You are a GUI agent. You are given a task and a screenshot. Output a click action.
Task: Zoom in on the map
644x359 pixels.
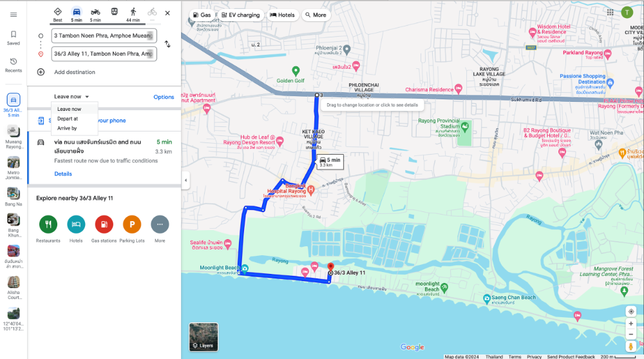(x=631, y=324)
